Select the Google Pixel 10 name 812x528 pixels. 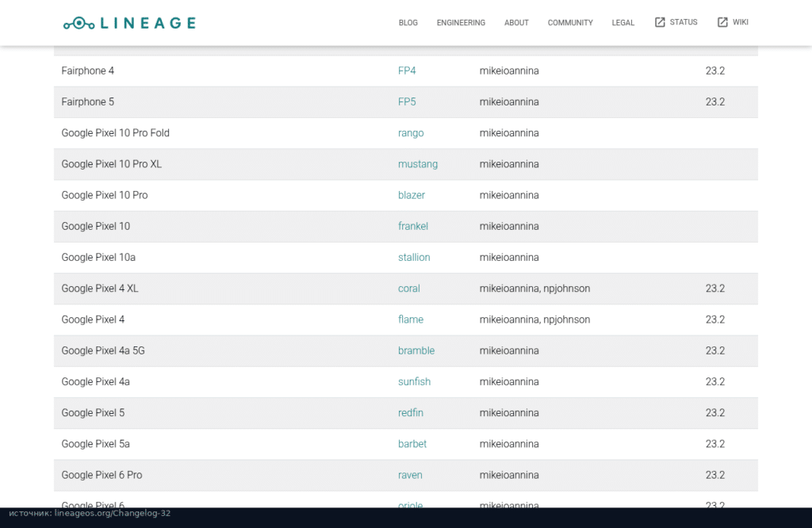point(96,226)
